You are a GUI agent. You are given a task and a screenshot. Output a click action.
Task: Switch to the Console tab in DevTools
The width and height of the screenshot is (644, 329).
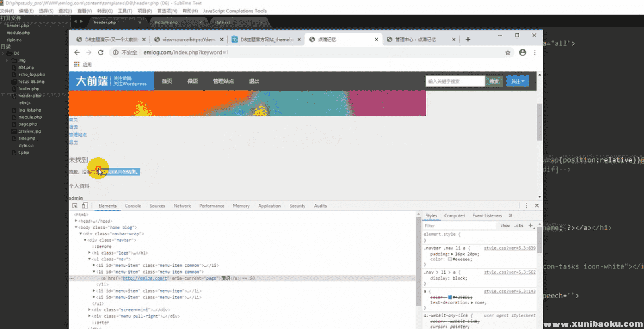point(133,206)
